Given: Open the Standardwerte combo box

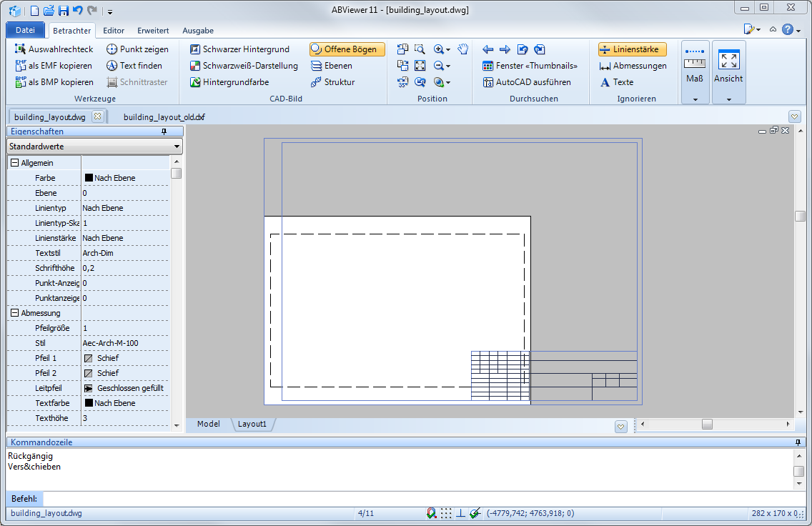Looking at the screenshot, I should tap(94, 147).
